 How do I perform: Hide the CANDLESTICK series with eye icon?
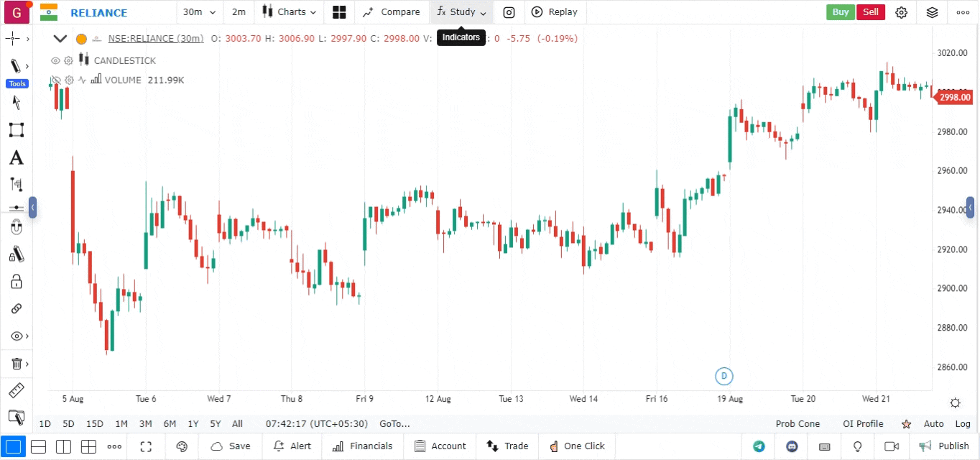[55, 60]
